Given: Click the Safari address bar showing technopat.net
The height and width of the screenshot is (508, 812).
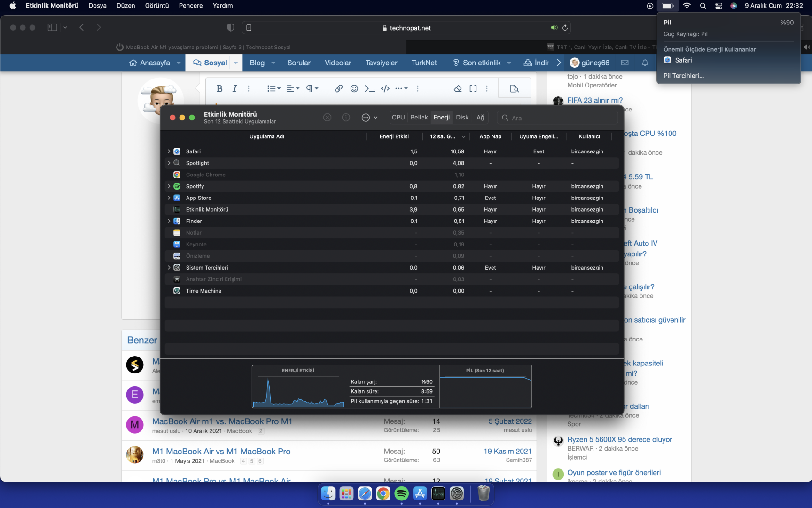Looking at the screenshot, I should pyautogui.click(x=407, y=28).
